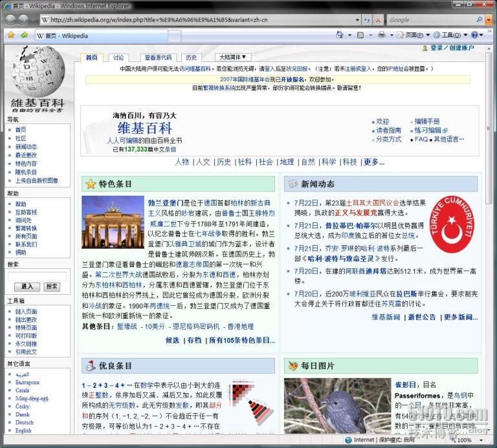The height and width of the screenshot is (448, 497).
Task: Select the 首页 article tab
Action: [x=92, y=58]
